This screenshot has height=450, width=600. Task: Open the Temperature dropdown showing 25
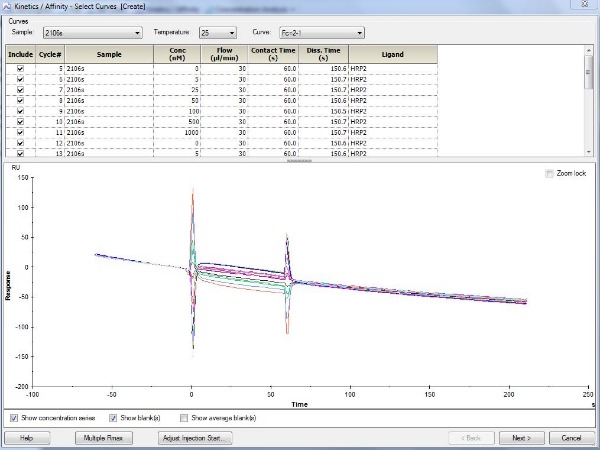[218, 33]
